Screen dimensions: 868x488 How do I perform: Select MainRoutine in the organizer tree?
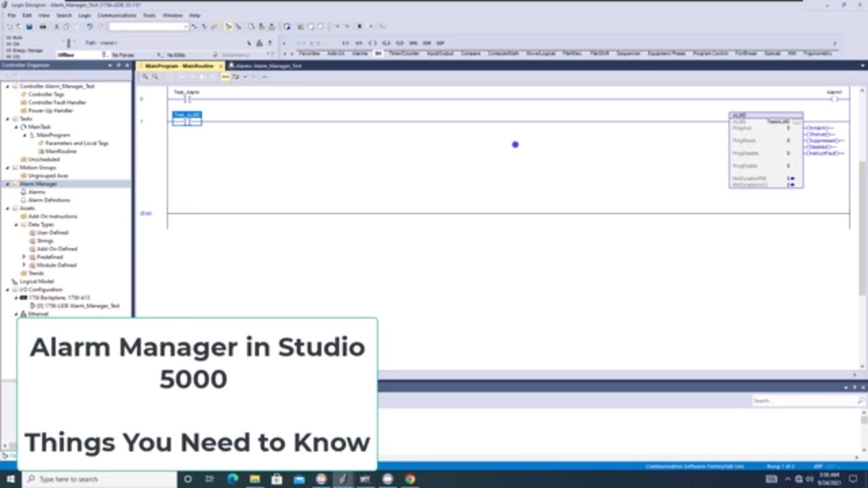(x=61, y=151)
